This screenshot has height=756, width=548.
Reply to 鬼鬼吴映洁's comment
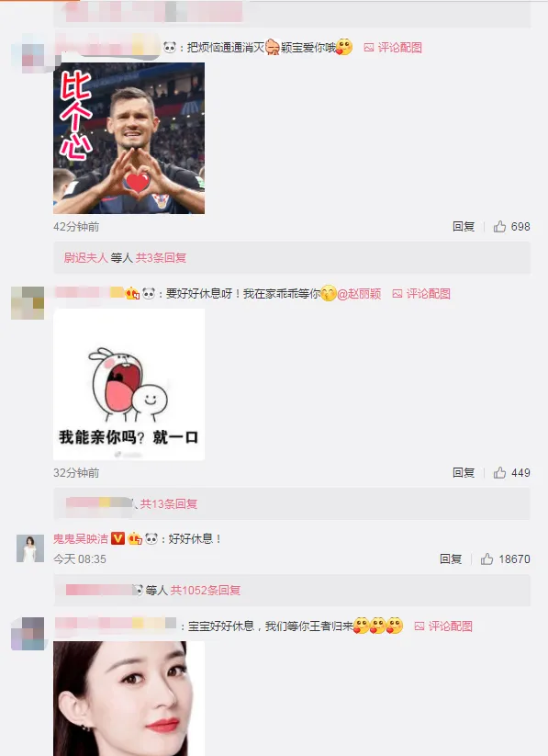pyautogui.click(x=451, y=559)
